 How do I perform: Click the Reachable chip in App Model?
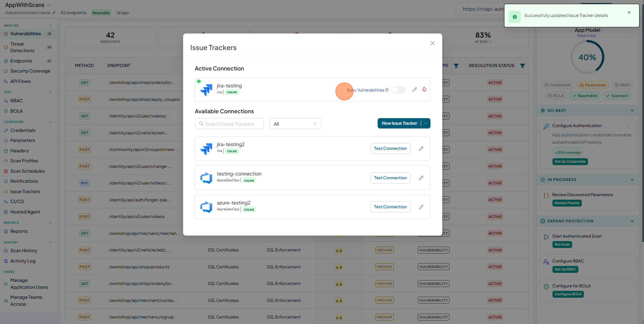click(585, 96)
